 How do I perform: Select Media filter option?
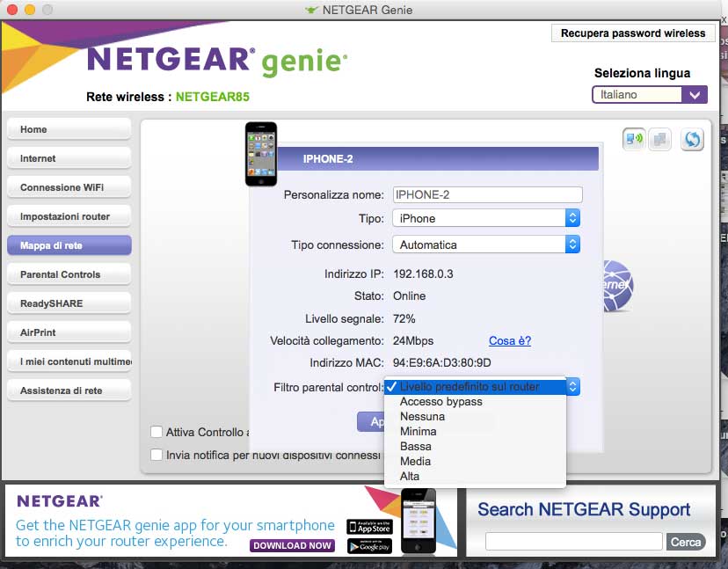coord(475,461)
